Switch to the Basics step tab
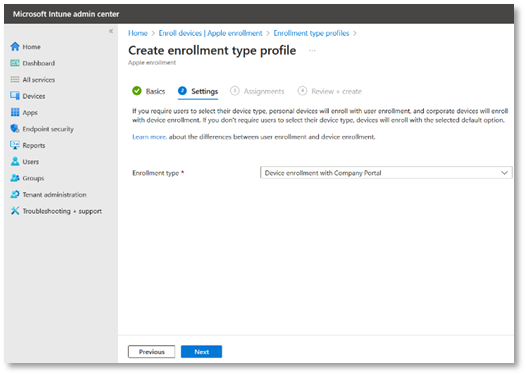Screen dimensions: 526x375 pyautogui.click(x=149, y=91)
